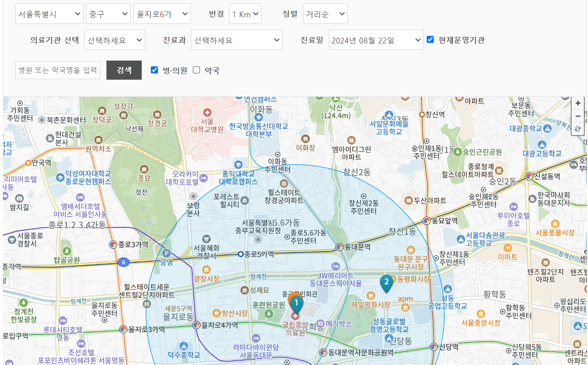Screen dimensions: 588x365
Task: Check the 약국 checkbox
Action: (196, 70)
